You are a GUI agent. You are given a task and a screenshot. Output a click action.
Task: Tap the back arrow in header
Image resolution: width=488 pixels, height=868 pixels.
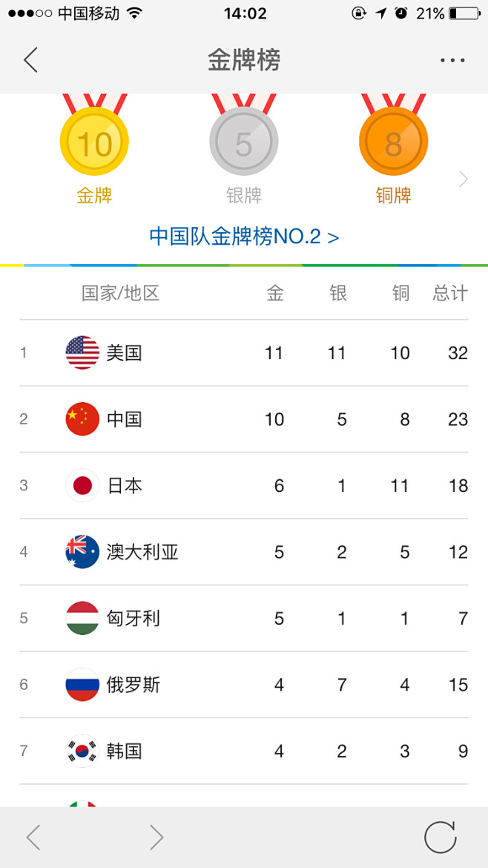point(31,60)
